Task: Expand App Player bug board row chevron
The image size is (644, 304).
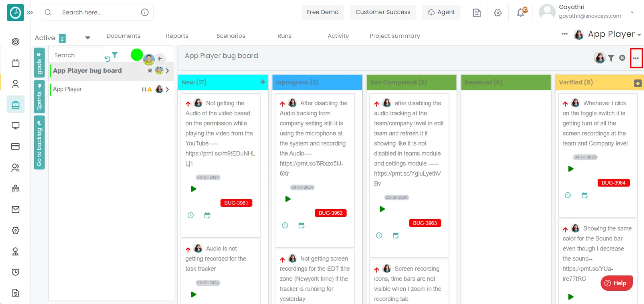Action: coord(167,71)
